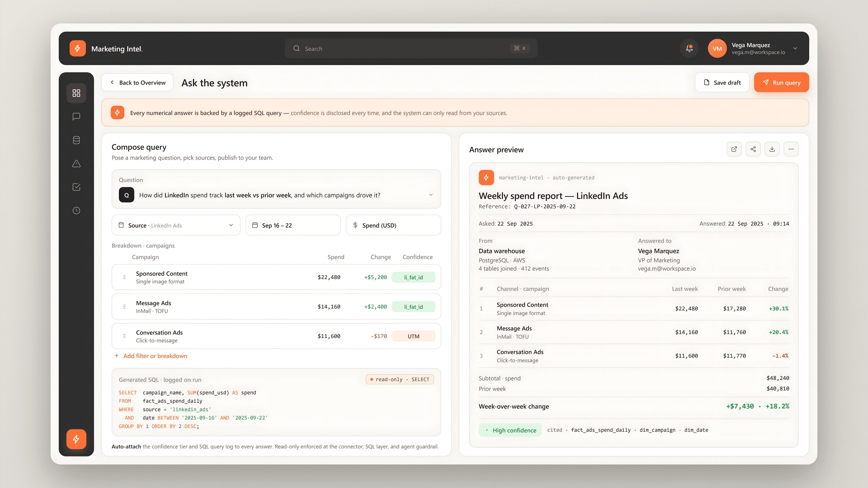Click the orange lightning button at sidebar bottom
The width and height of the screenshot is (868, 488).
(76, 439)
